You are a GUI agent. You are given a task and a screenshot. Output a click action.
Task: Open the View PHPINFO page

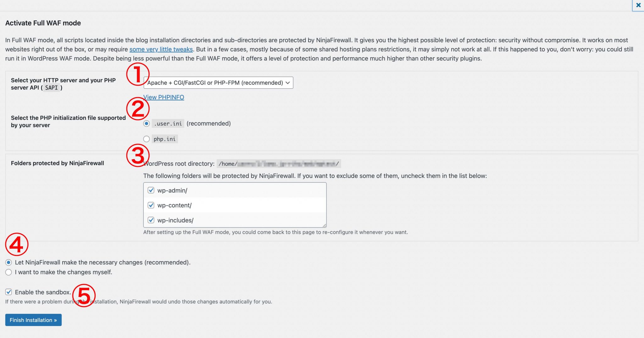(x=163, y=97)
